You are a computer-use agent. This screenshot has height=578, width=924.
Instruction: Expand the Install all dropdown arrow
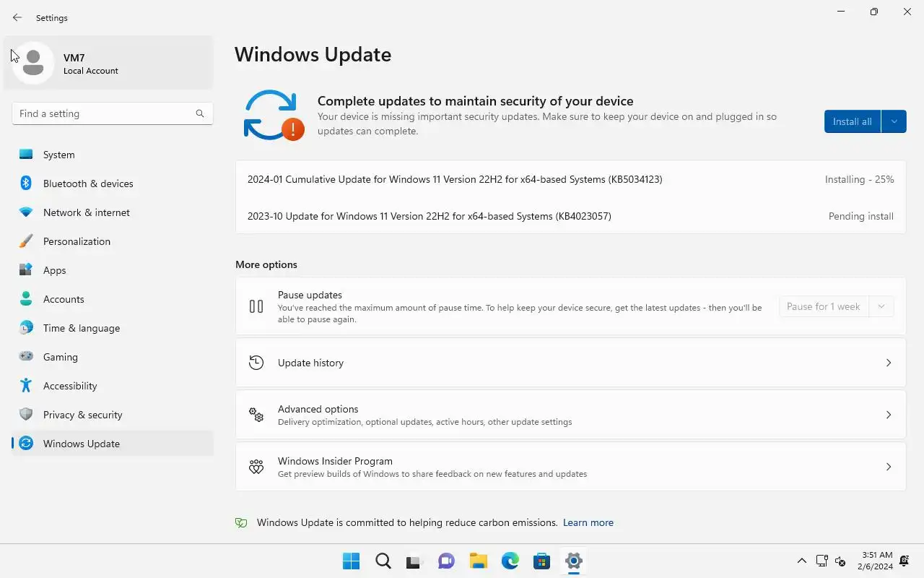pos(894,121)
